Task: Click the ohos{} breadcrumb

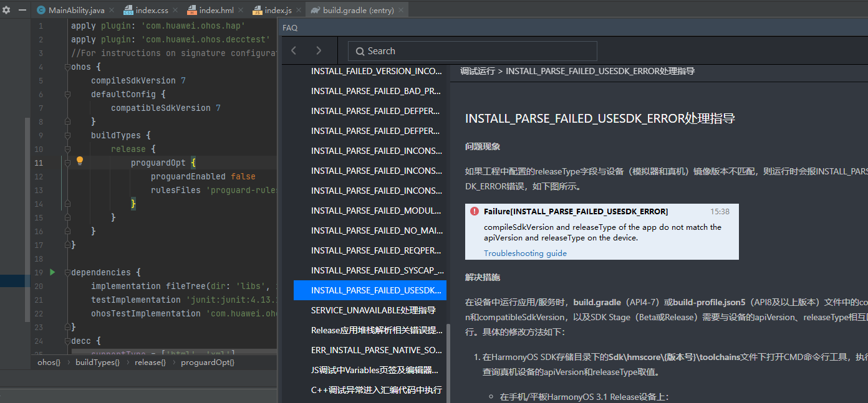Action: (x=49, y=363)
